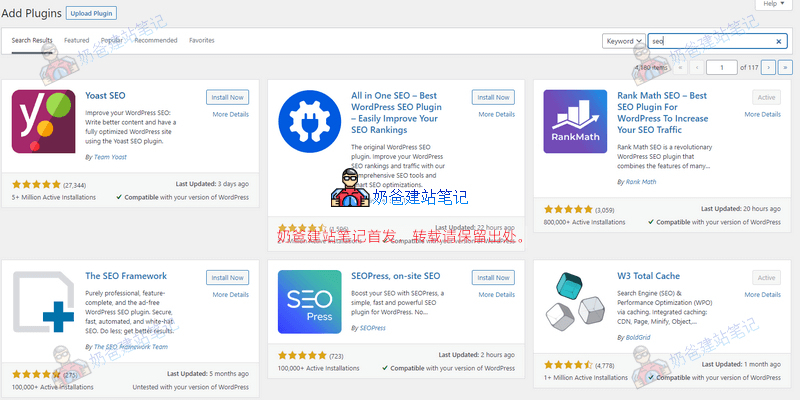Switch to the Favorites tab
The image size is (800, 400).
coord(202,40)
